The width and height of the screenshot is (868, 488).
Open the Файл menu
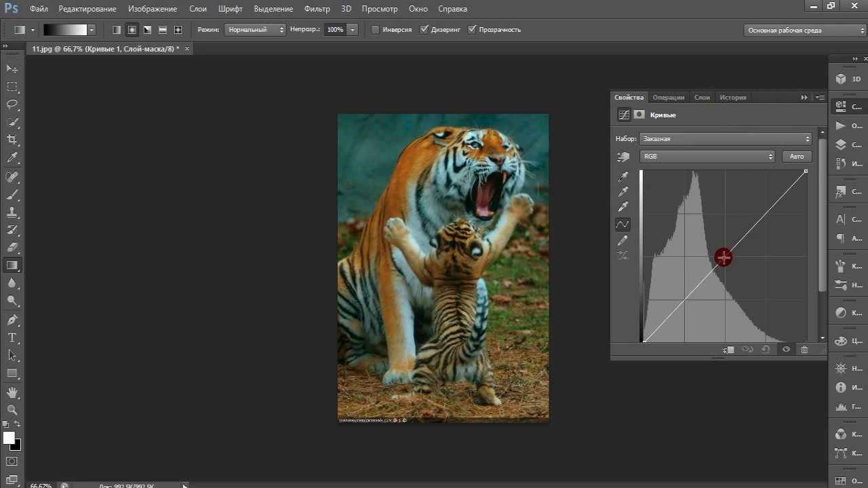pyautogui.click(x=39, y=9)
